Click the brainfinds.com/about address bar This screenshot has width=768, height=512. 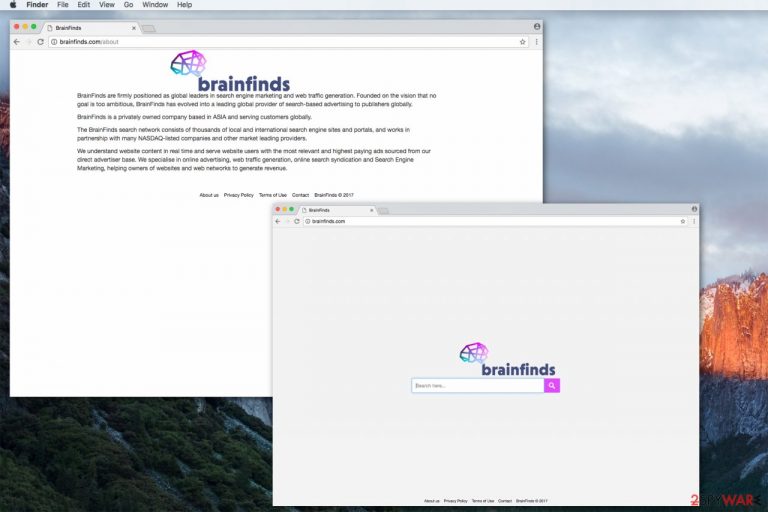289,42
